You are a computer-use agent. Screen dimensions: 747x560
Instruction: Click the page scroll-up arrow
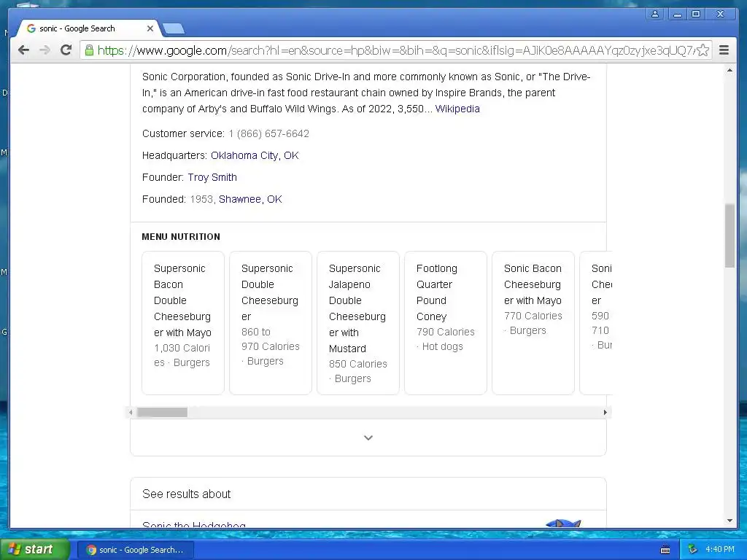pyautogui.click(x=729, y=71)
